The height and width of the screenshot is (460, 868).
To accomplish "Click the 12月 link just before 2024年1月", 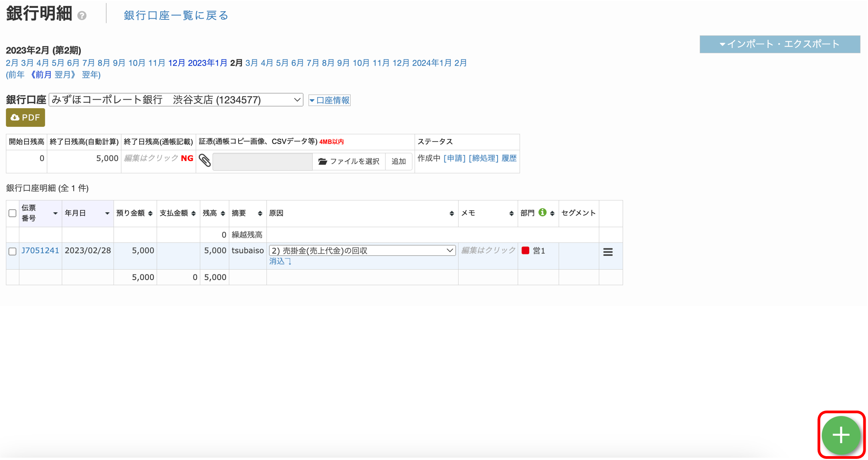I will point(401,63).
